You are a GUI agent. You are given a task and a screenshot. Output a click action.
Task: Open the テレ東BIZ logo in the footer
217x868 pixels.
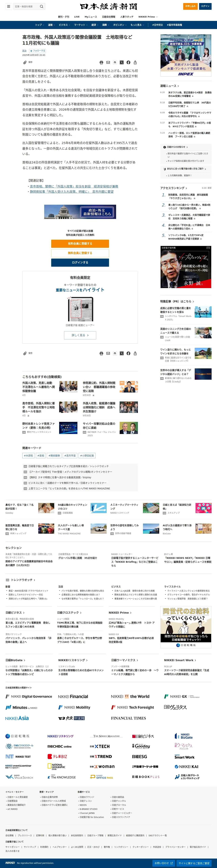click(x=57, y=757)
